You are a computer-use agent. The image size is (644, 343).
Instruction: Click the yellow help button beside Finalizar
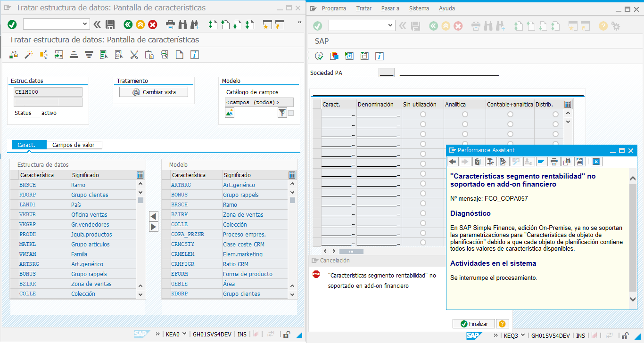(503, 324)
